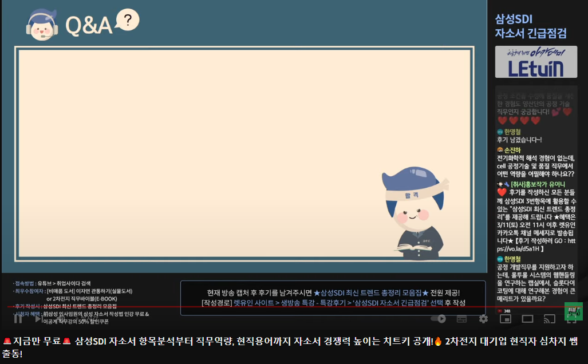Click the mascot character reading a book
The image size is (588, 364).
click(416, 213)
